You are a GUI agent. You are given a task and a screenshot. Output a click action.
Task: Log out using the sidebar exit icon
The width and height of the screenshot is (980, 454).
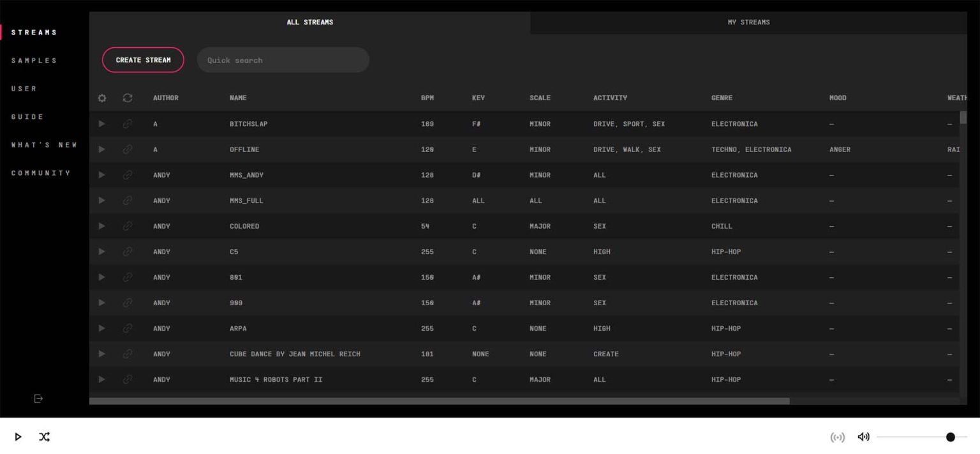click(x=38, y=398)
